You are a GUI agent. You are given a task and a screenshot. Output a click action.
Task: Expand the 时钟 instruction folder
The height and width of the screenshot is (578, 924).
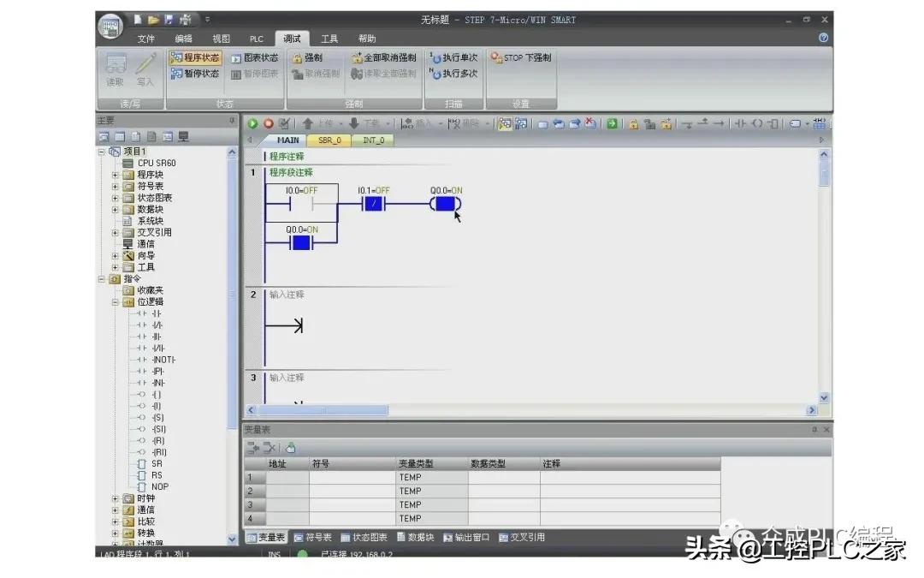tap(115, 498)
